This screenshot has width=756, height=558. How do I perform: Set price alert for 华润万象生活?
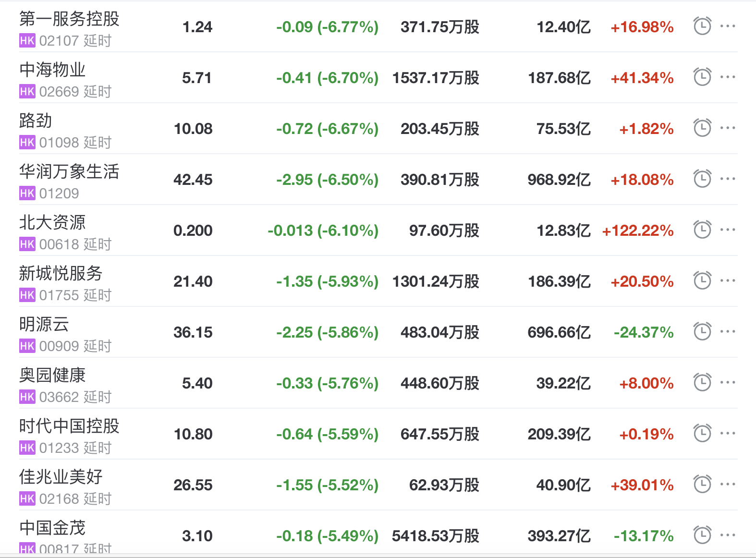coord(702,179)
